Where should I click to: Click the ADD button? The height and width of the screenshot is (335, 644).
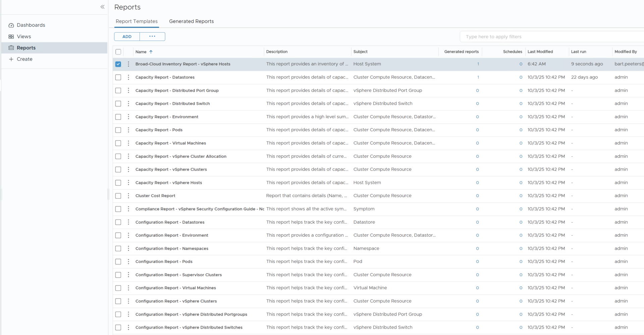tap(127, 37)
